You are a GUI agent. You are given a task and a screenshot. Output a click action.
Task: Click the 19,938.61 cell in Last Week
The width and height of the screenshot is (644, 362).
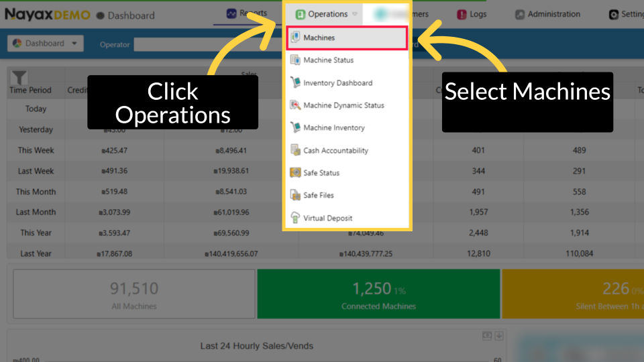point(231,171)
